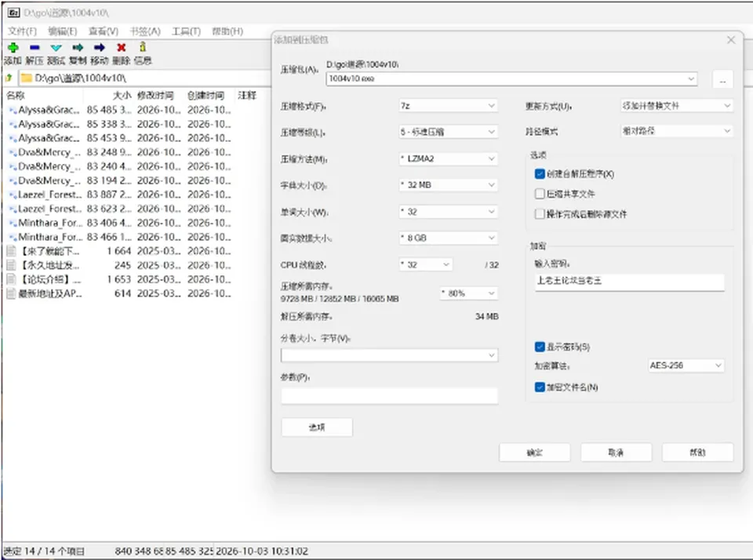Click the 参数(P) text field
Viewport: 753px width, 560px height.
[390, 396]
